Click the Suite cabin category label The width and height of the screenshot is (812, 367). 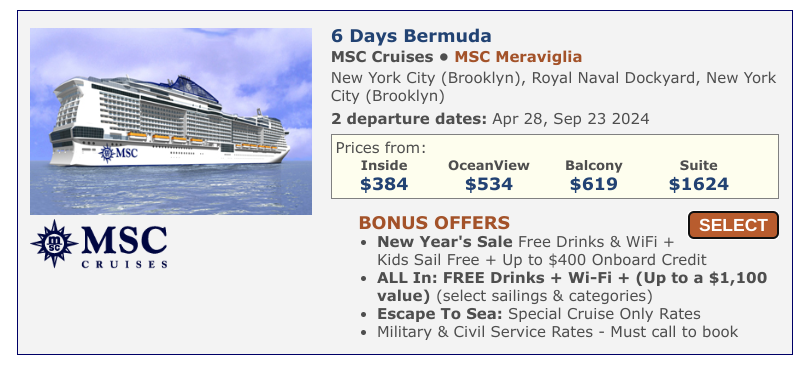coord(699,166)
